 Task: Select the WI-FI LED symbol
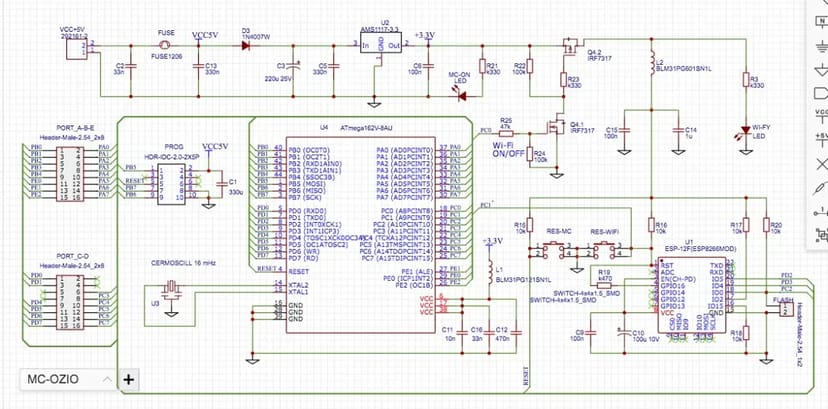(x=741, y=131)
